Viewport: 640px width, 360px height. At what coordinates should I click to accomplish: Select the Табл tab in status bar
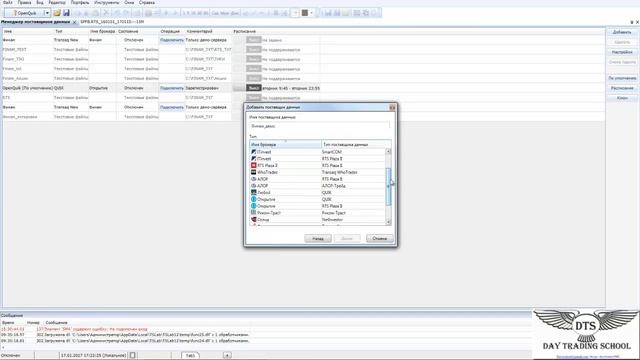(190, 356)
